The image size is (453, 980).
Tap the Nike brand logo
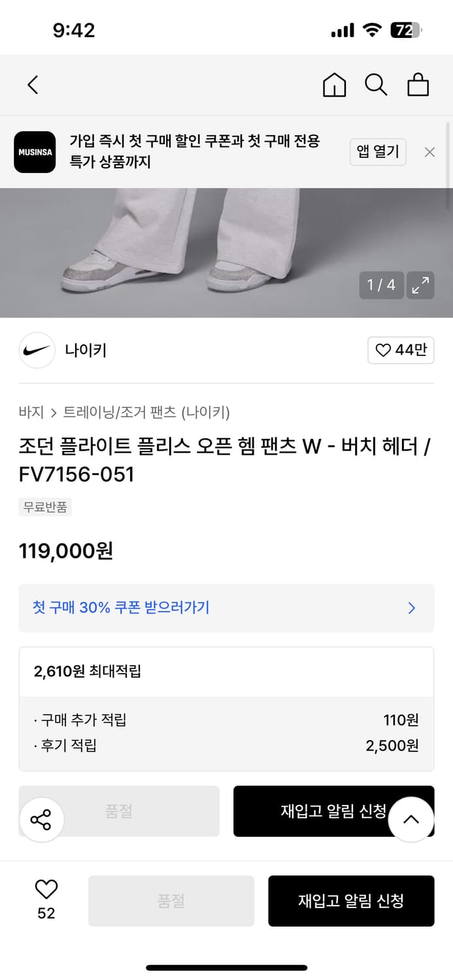click(37, 350)
